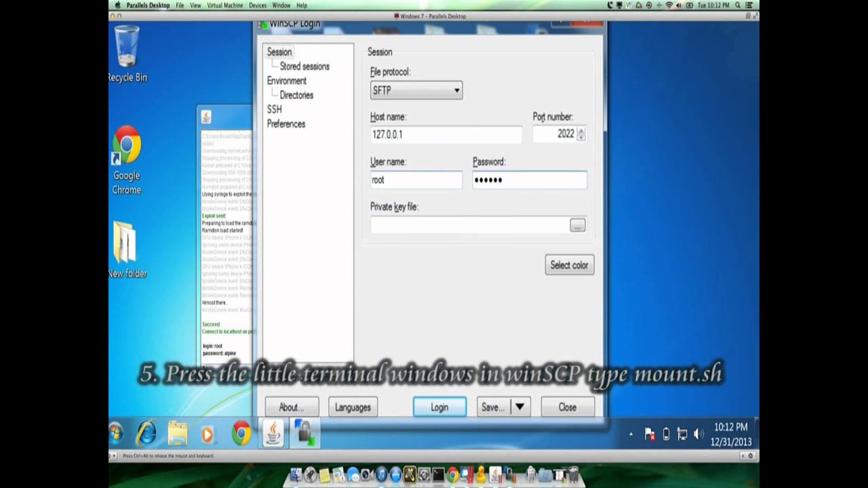Select the Session tree item
Viewport: 868px width, 488px height.
pyautogui.click(x=279, y=52)
